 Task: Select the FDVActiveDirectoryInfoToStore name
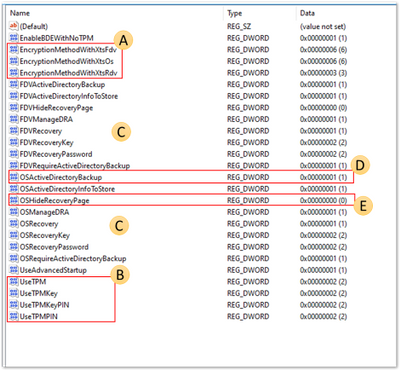69,96
